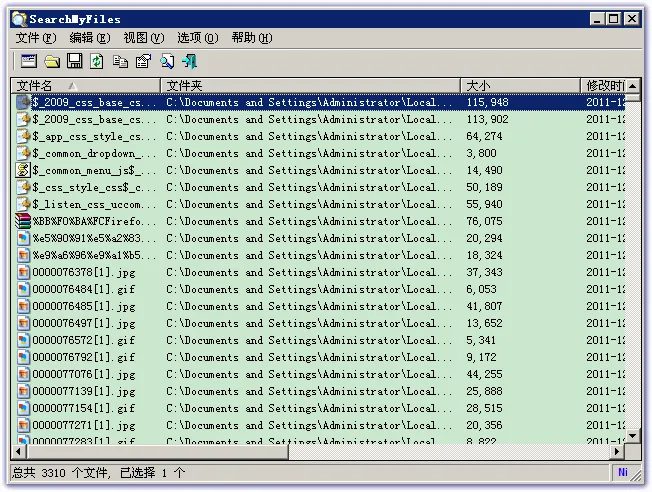Image resolution: width=652 pixels, height=492 pixels.
Task: Click the image icon of 0000076484[1].gif
Action: [23, 289]
